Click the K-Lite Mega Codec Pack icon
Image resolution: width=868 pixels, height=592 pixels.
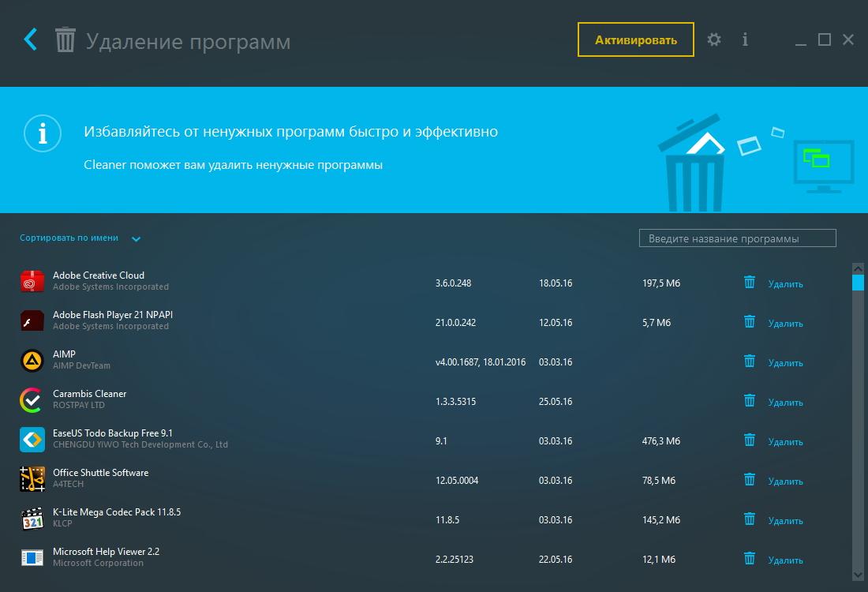(x=32, y=519)
